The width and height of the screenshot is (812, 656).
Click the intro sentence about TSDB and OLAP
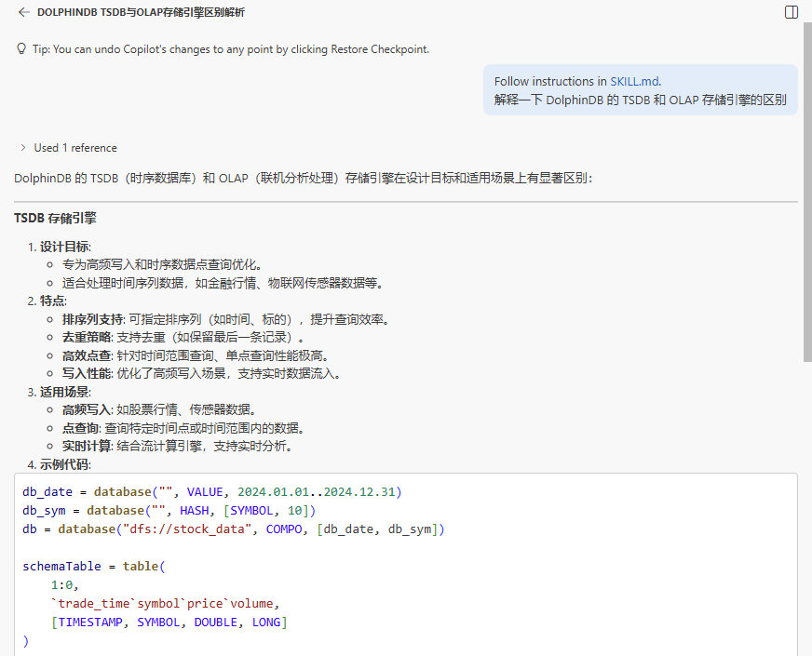(303, 179)
